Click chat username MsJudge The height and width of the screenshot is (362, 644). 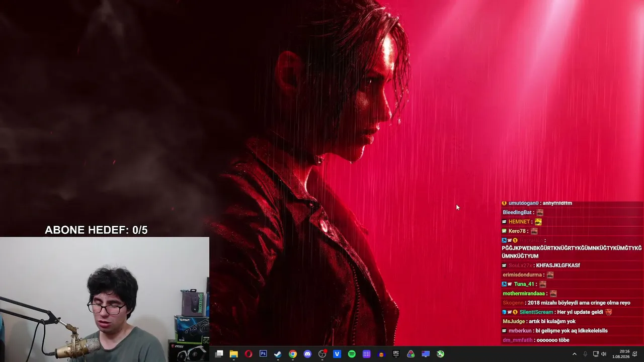[514, 322]
